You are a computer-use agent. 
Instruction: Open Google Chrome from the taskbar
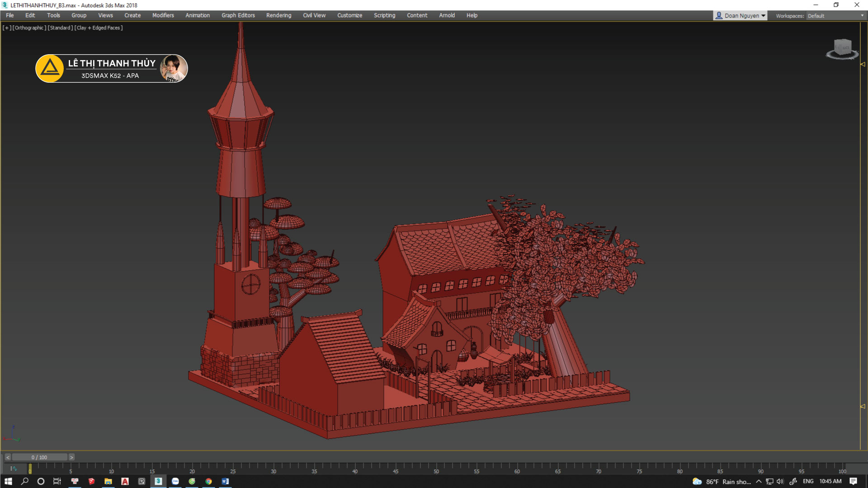tap(208, 481)
